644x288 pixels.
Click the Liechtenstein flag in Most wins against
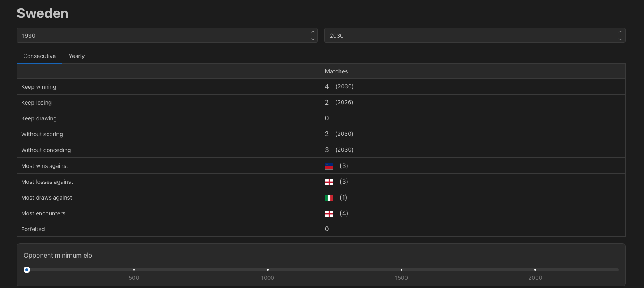329,166
